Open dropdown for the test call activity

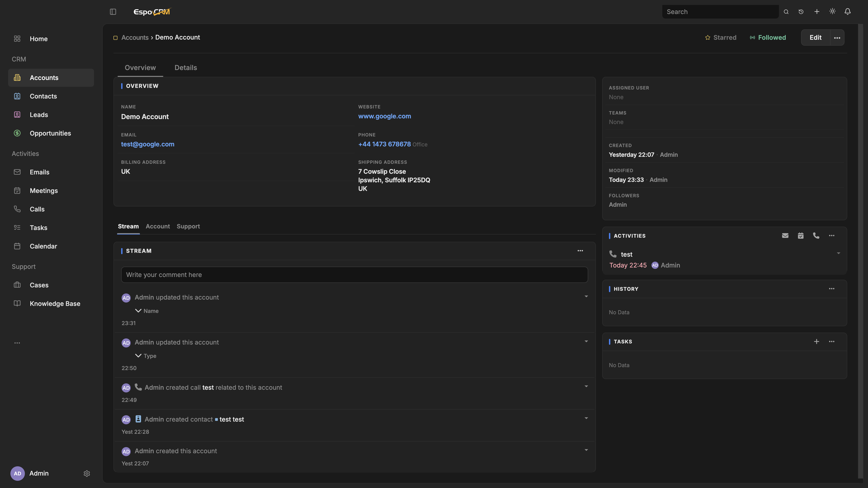coord(838,253)
